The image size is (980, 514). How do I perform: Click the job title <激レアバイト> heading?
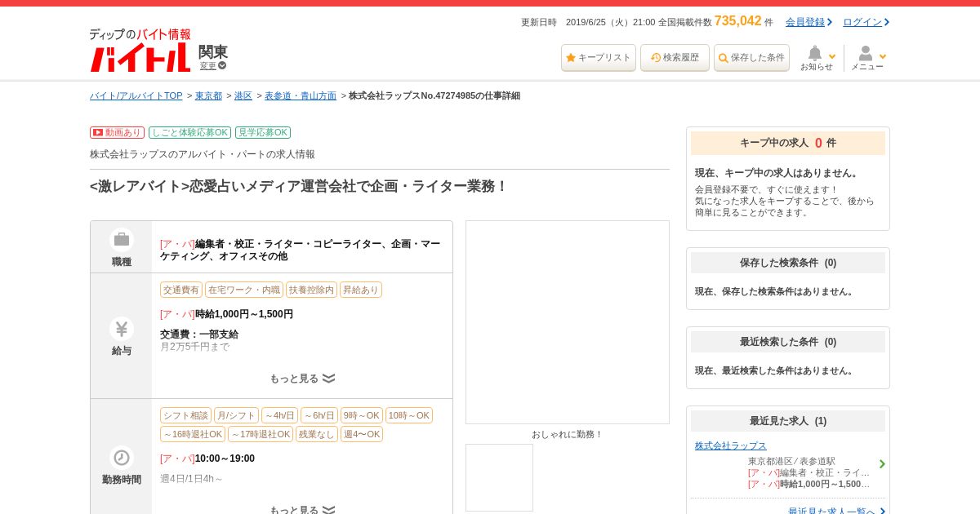(x=299, y=186)
